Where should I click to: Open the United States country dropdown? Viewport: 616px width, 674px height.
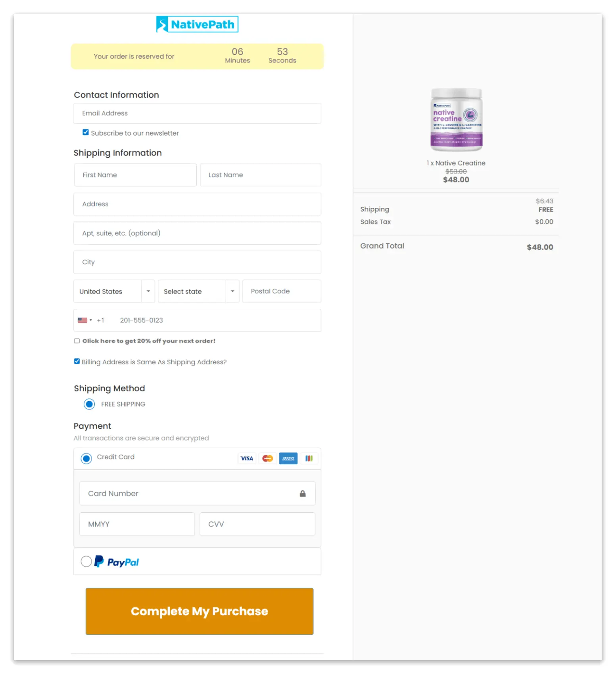pos(114,291)
